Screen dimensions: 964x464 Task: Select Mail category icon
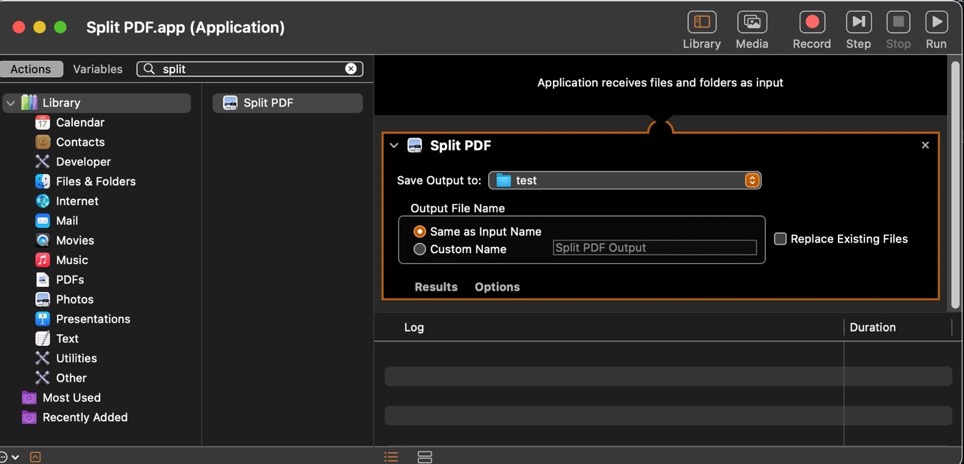point(42,221)
